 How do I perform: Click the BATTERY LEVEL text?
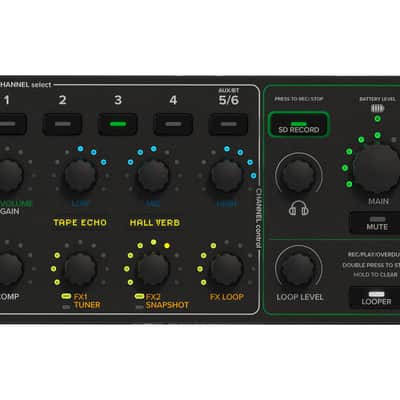point(377,99)
